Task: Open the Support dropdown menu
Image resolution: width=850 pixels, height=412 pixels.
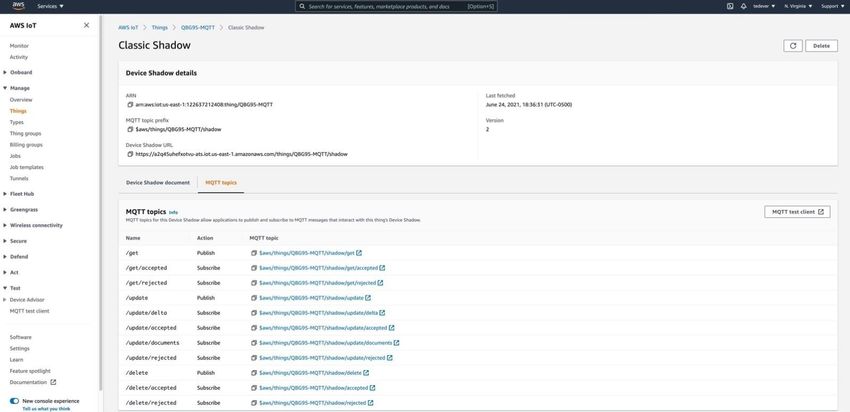Action: click(833, 6)
